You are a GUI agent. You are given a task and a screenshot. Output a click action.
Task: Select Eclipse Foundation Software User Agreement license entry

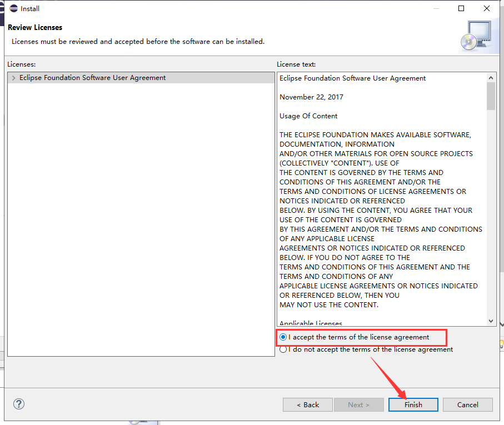tap(92, 78)
